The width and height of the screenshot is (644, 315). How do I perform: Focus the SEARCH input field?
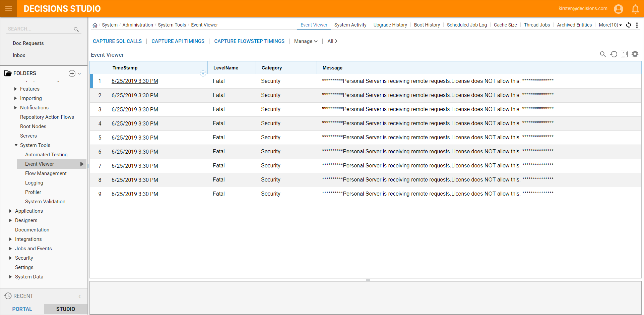[x=40, y=29]
